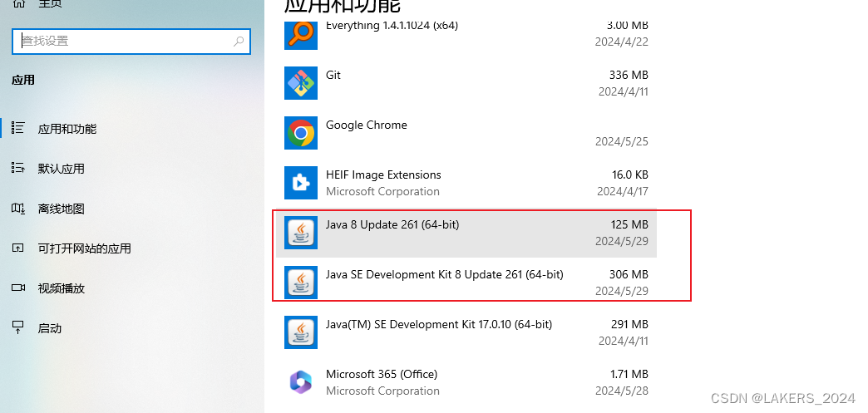Click the 2024/5/28 install date
868x413 pixels.
(x=622, y=391)
